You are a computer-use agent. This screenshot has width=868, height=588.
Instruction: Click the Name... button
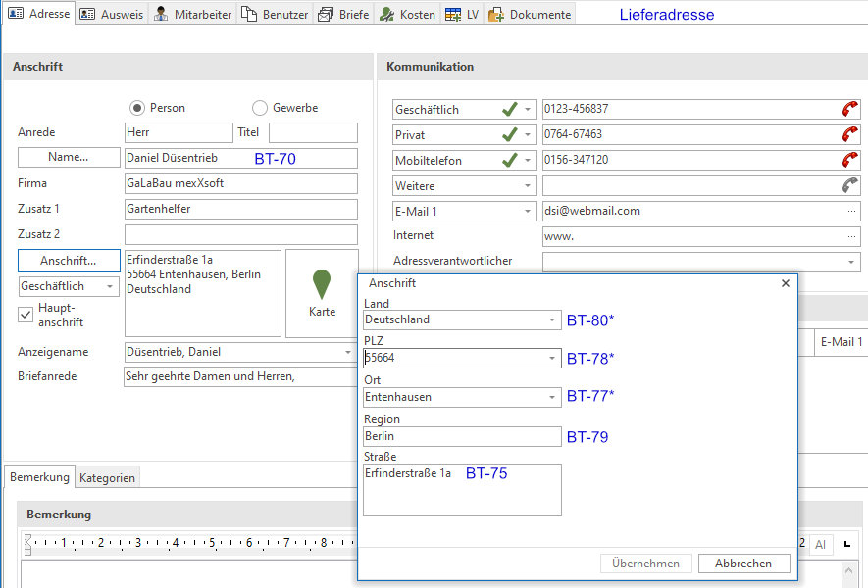[x=69, y=157]
